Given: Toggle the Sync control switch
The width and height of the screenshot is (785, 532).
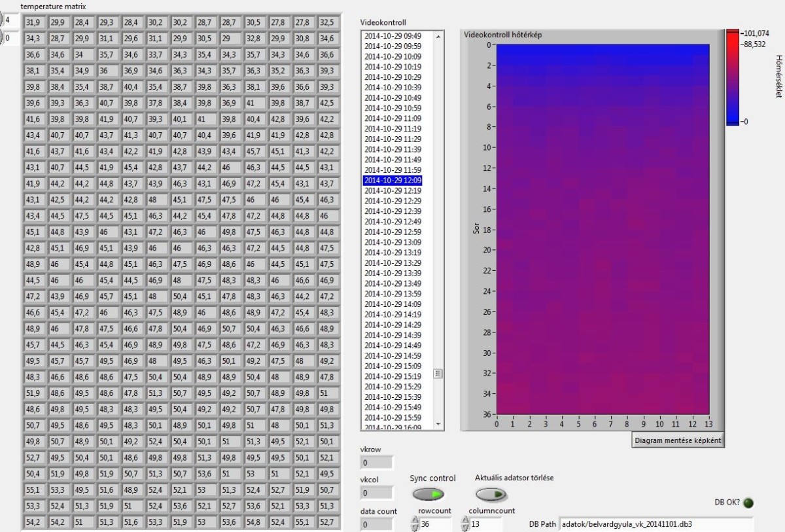Looking at the screenshot, I should click(428, 494).
